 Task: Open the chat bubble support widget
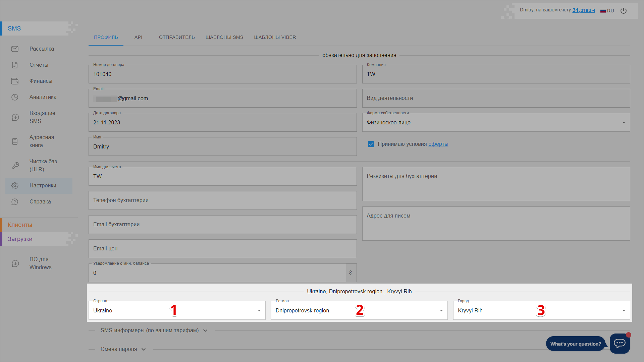pyautogui.click(x=620, y=343)
